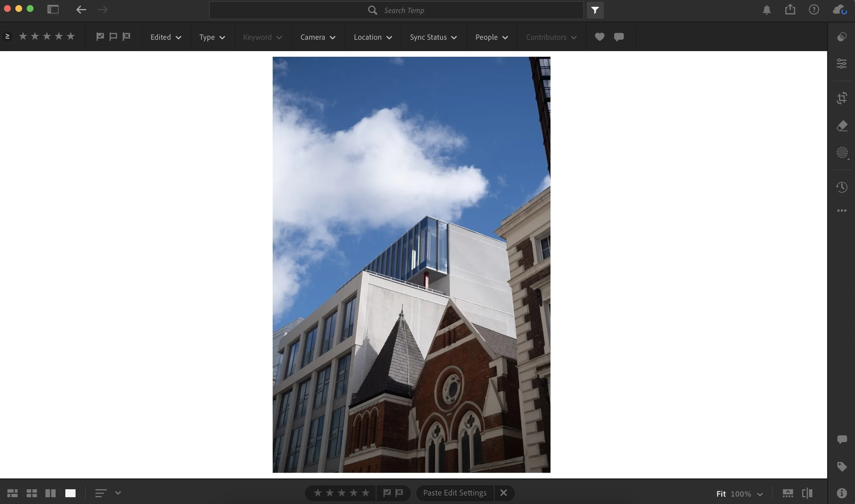The width and height of the screenshot is (855, 504).
Task: Click the Share export icon
Action: pyautogui.click(x=790, y=10)
